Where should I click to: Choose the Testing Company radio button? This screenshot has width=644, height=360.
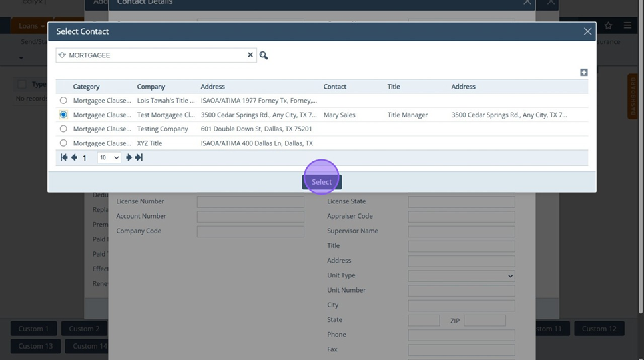(x=63, y=129)
